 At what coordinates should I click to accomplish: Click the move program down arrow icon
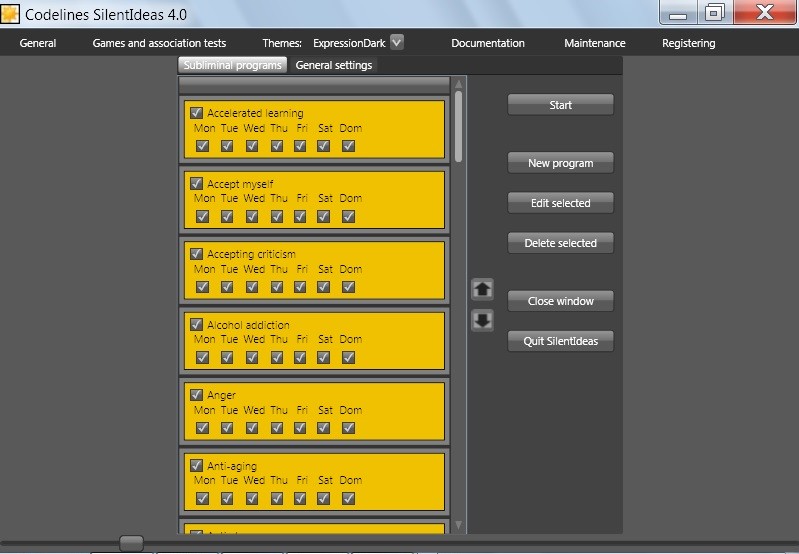[x=482, y=321]
